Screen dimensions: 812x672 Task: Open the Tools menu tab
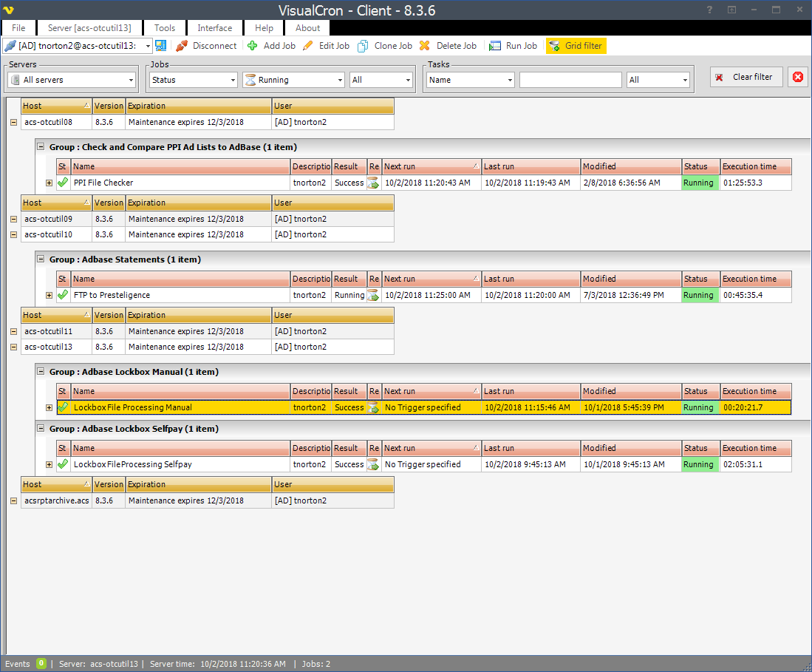(165, 28)
